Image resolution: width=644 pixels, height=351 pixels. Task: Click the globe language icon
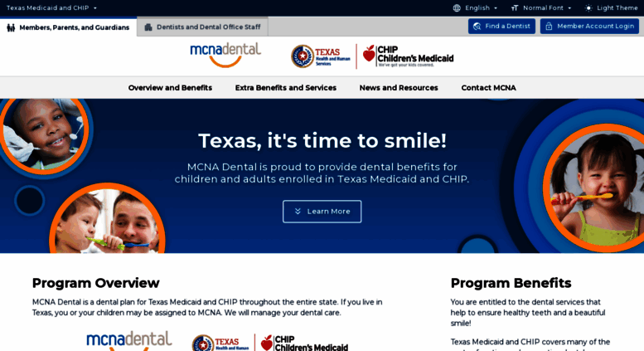tap(457, 7)
